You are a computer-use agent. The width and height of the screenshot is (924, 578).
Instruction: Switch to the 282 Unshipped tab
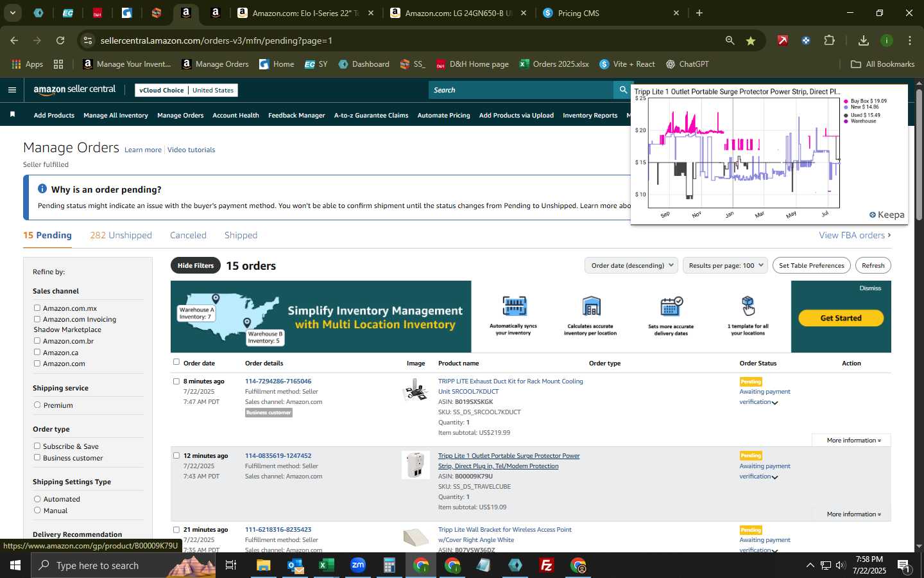coord(121,235)
